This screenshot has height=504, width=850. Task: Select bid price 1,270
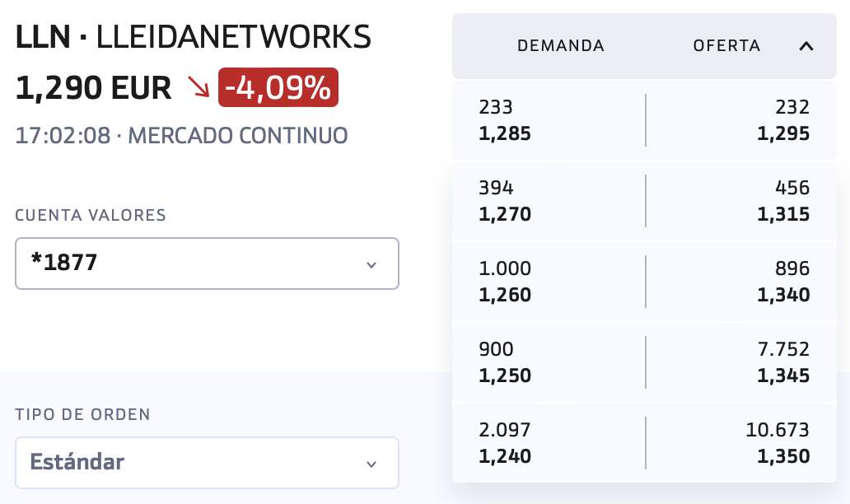[x=505, y=214]
